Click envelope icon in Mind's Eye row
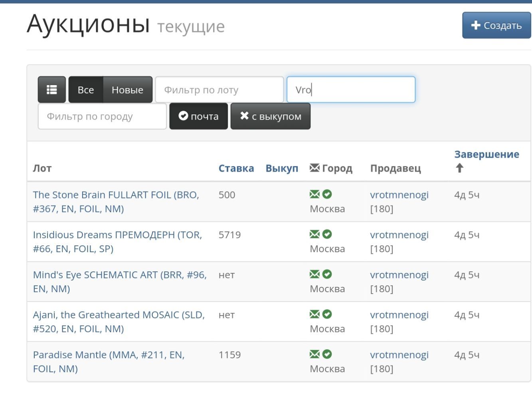 [x=314, y=274]
